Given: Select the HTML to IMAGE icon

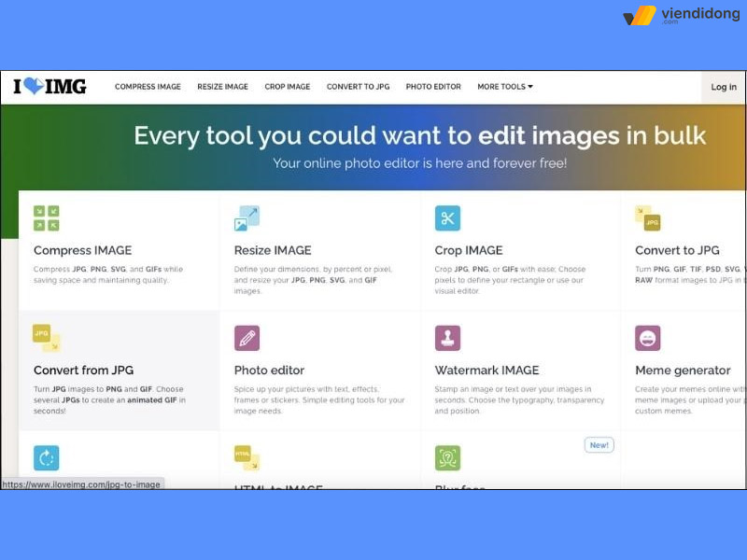Looking at the screenshot, I should pyautogui.click(x=247, y=457).
